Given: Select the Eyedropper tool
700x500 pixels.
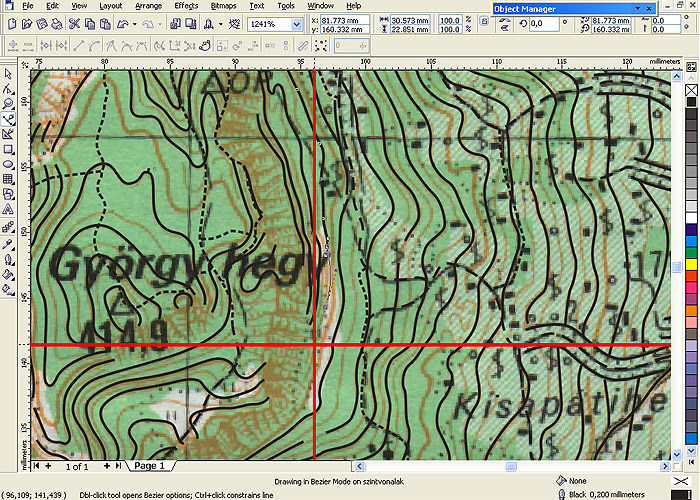Looking at the screenshot, I should click(x=8, y=243).
